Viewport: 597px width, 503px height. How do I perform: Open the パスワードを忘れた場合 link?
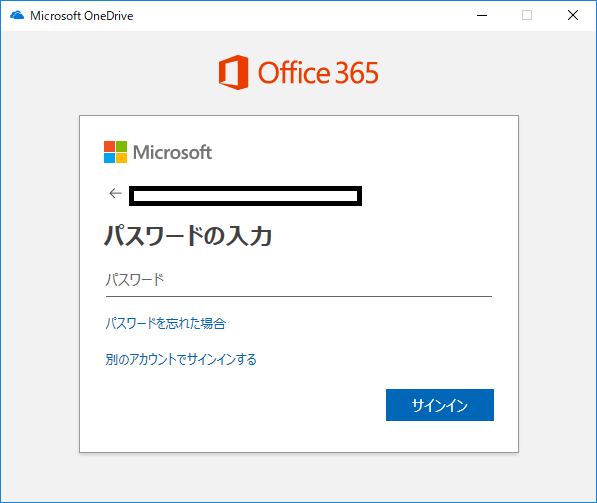166,324
